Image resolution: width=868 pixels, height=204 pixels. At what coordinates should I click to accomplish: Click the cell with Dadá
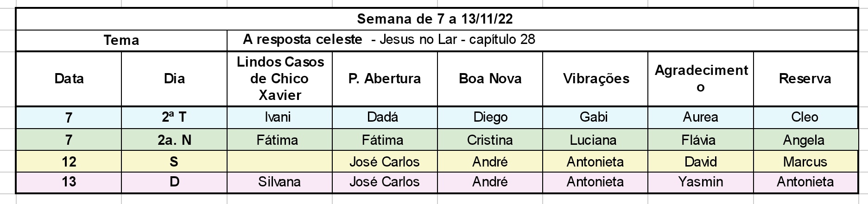tap(385, 117)
